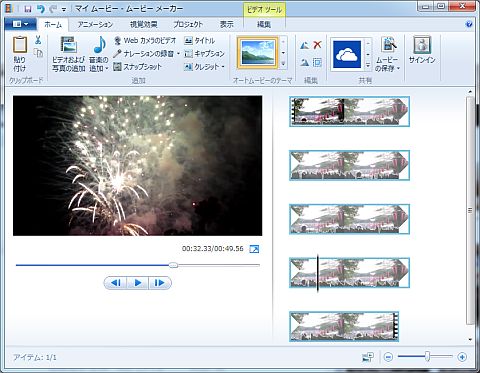Open the View (表示) tab
The height and width of the screenshot is (373, 480).
[x=227, y=24]
